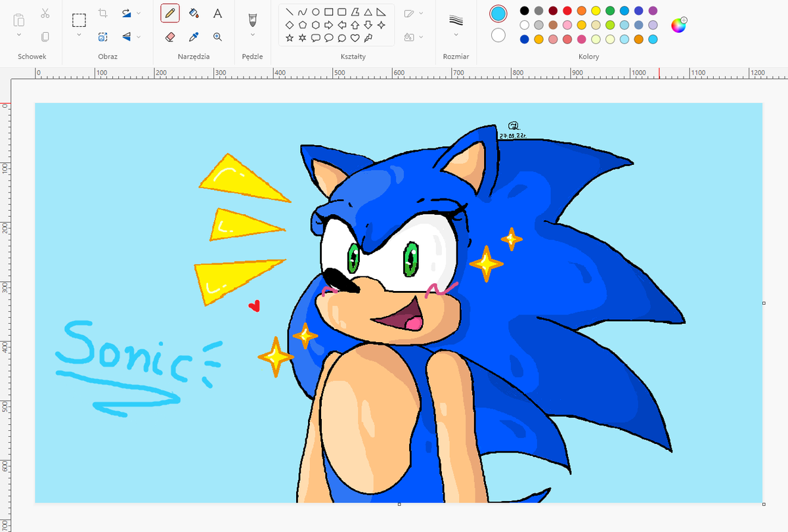Expand the Rotate dropdown arrow
This screenshot has width=788, height=532.
[x=139, y=13]
